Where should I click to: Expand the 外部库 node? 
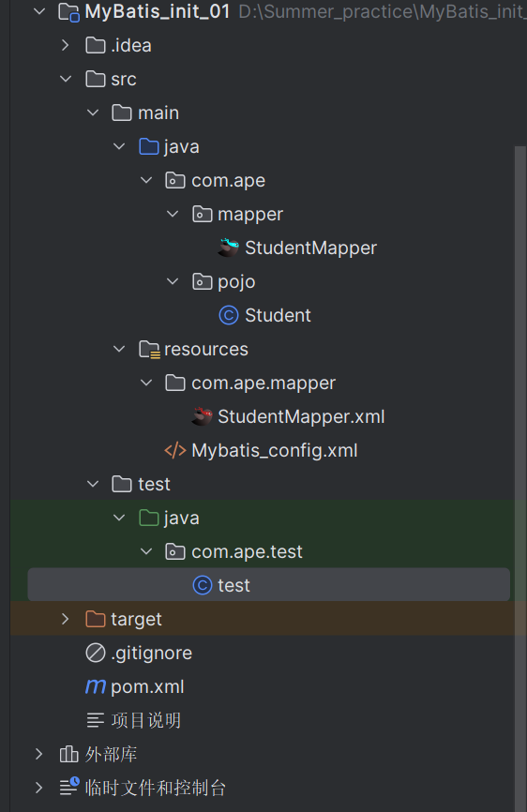click(x=38, y=754)
